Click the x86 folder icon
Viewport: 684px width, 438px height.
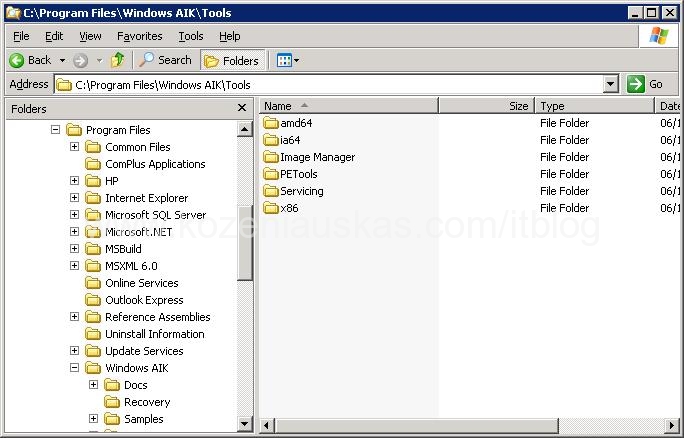pos(271,208)
